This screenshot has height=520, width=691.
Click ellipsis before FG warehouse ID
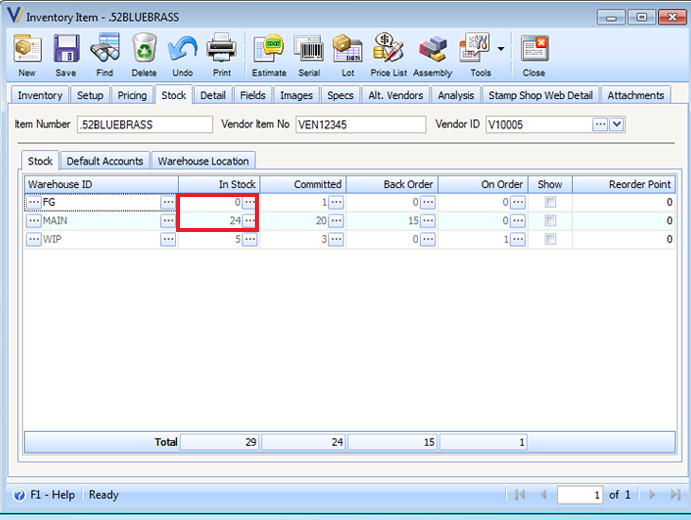point(34,202)
